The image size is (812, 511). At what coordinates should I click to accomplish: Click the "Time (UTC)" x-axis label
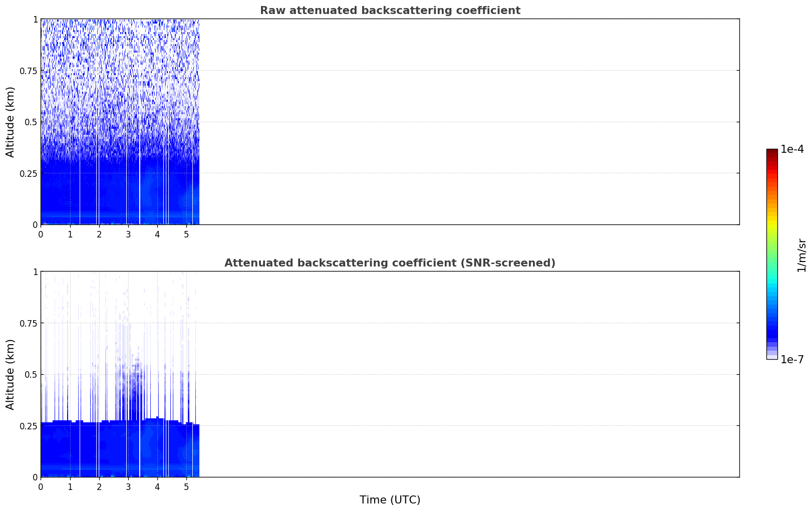coord(390,500)
